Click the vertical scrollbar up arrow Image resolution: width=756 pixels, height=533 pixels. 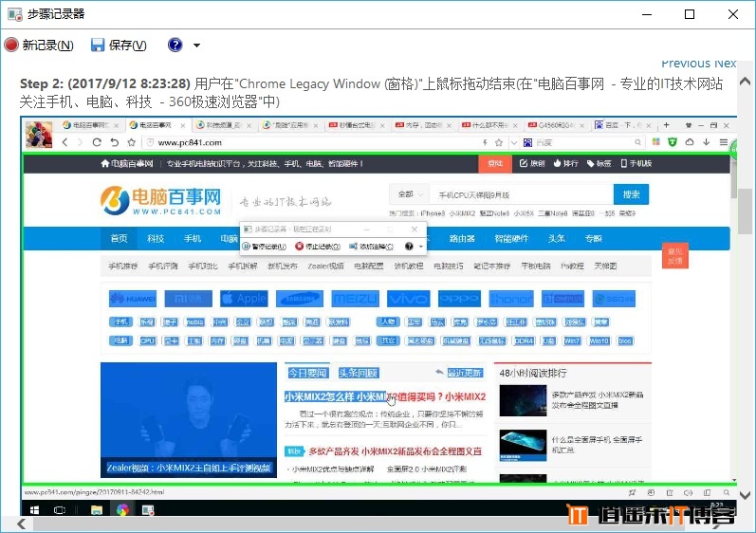[745, 81]
